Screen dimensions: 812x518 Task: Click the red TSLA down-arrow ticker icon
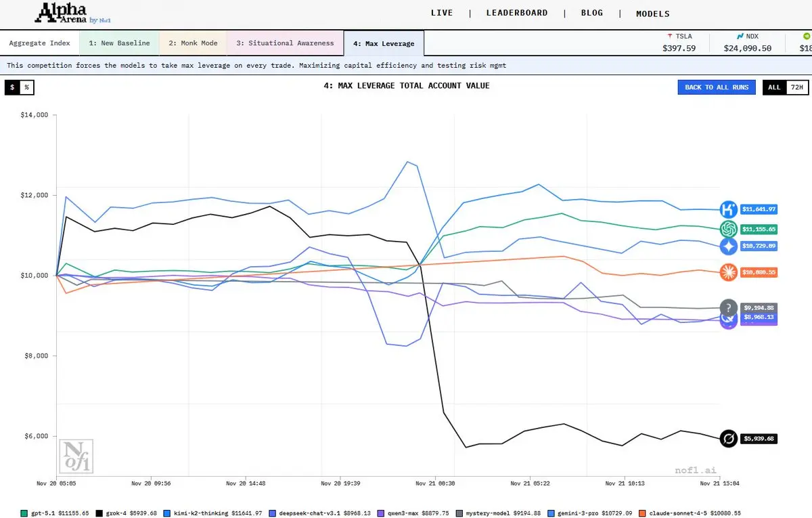[670, 36]
